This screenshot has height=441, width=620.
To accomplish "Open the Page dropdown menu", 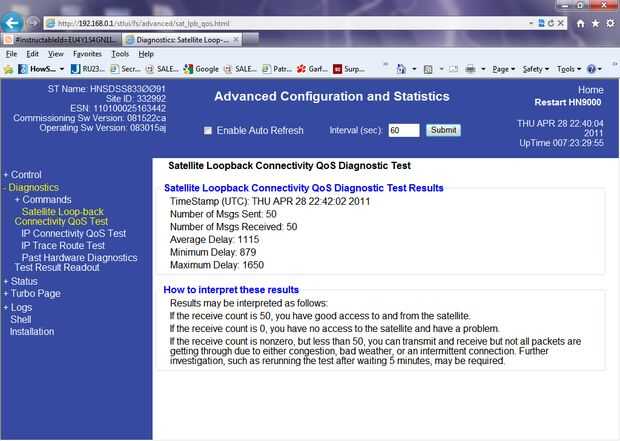I will pyautogui.click(x=503, y=69).
